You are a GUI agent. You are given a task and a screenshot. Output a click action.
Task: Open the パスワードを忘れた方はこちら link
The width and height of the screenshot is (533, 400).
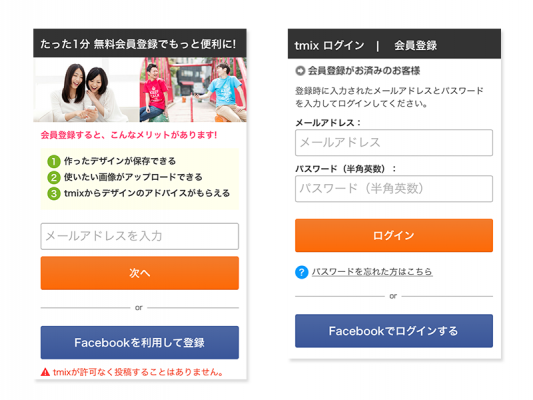(x=372, y=272)
